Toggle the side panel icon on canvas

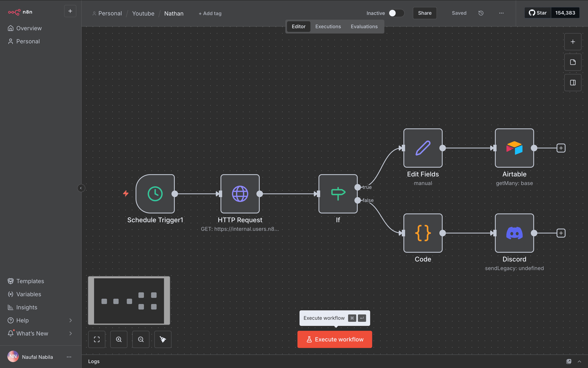(573, 83)
